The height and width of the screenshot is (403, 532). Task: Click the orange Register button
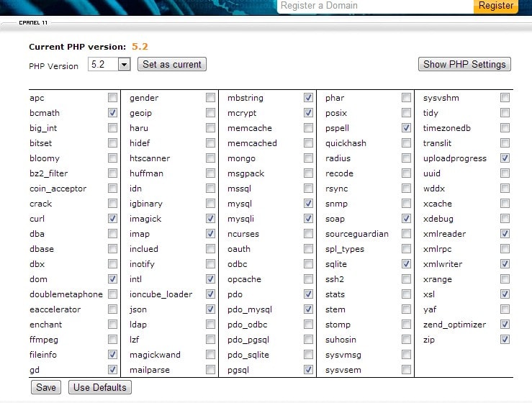tap(496, 6)
